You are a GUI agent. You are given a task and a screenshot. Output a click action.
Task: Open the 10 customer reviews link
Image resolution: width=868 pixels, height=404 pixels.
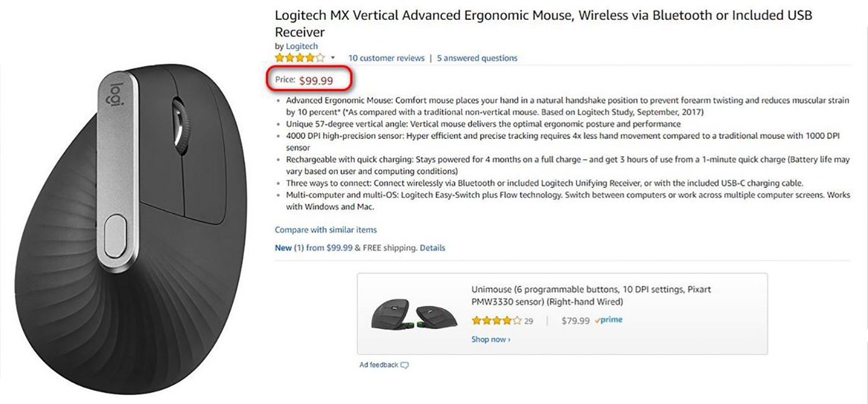(x=386, y=58)
